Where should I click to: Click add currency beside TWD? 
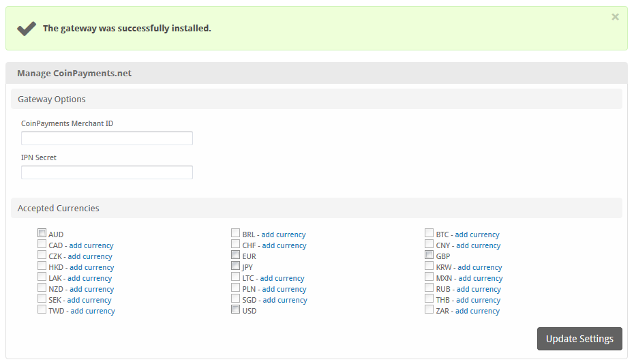point(93,311)
